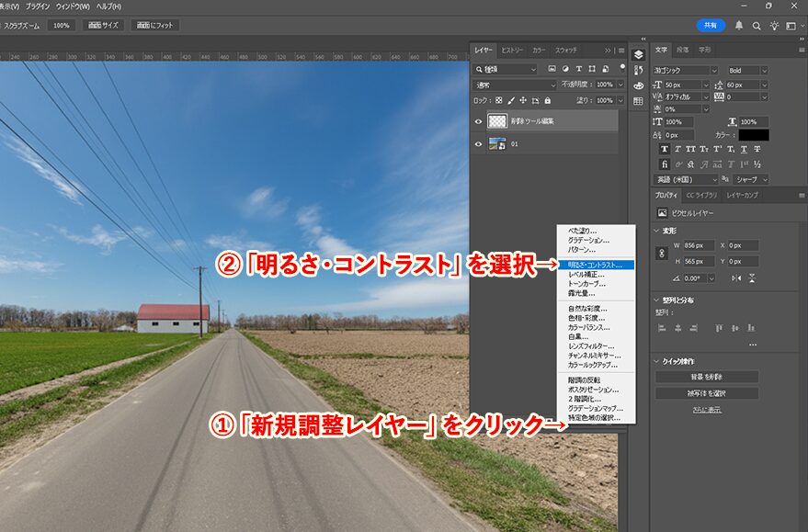Viewport: 808px width, 532px height.
Task: Select the filter by adjustment layers icon
Action: click(565, 69)
